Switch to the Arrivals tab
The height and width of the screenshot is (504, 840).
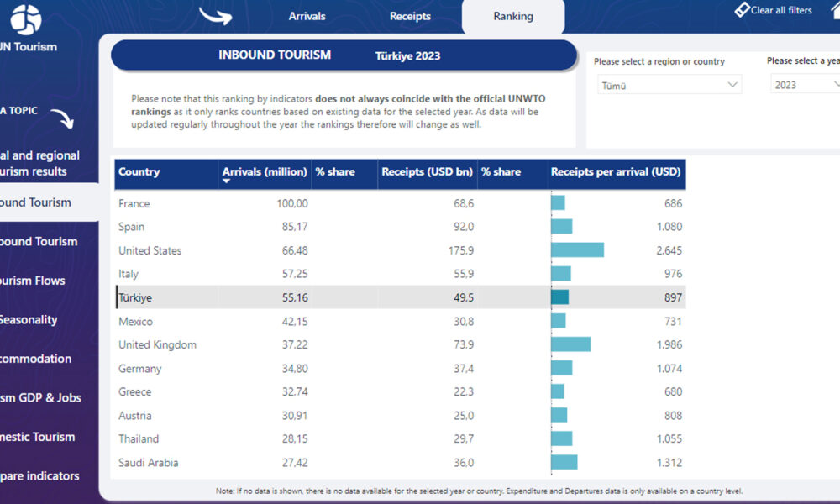(x=307, y=16)
